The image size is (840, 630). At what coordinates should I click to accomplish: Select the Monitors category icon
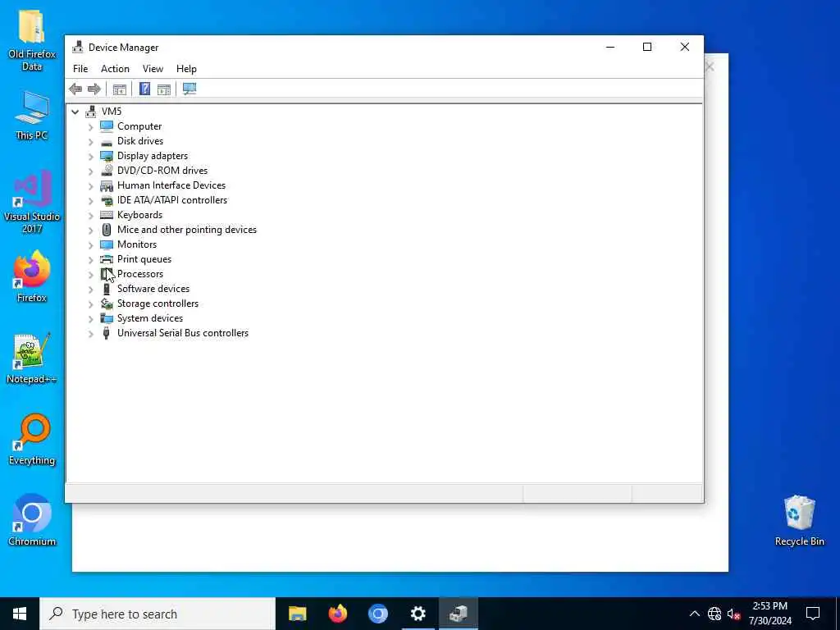[x=107, y=244]
